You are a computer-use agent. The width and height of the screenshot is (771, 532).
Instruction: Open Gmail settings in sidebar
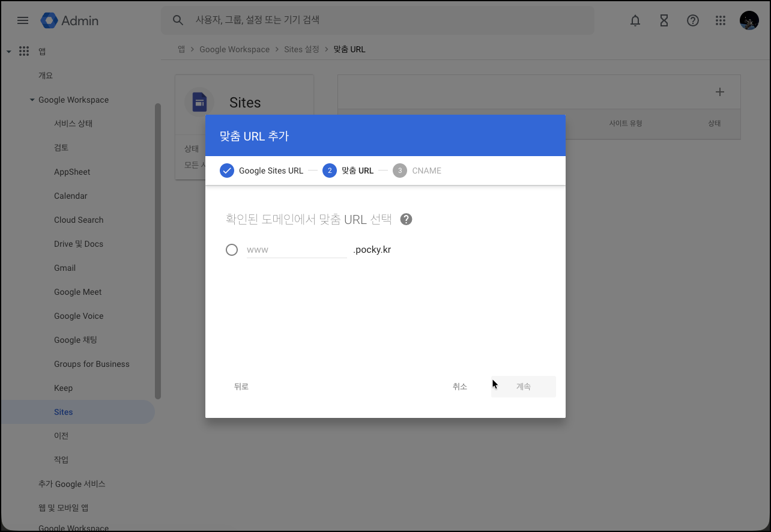pyautogui.click(x=65, y=268)
